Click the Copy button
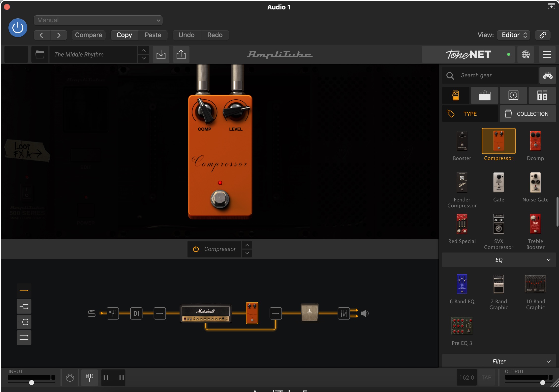This screenshot has height=392, width=559. (x=124, y=35)
